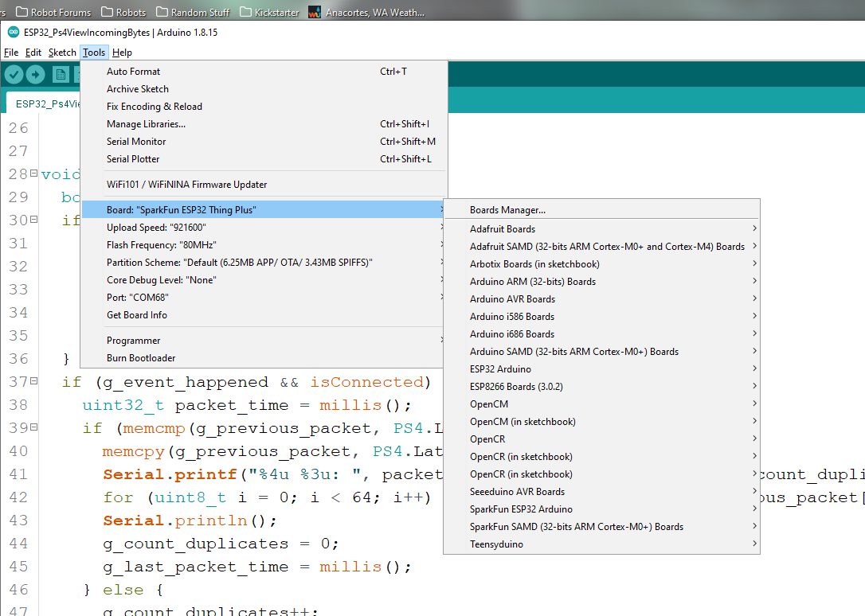The height and width of the screenshot is (616, 865).
Task: Collapse code fold at line 39
Action: pos(33,427)
